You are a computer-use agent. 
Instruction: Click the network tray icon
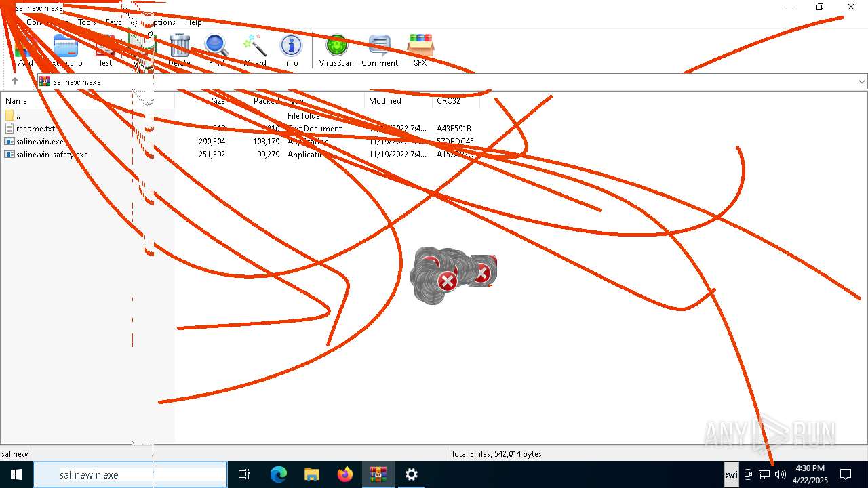click(764, 474)
